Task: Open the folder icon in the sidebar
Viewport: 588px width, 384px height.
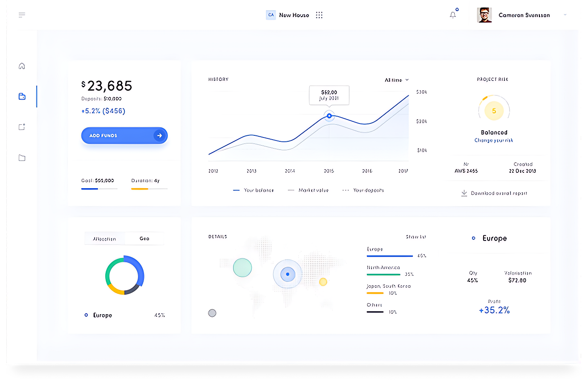Action: coord(22,158)
